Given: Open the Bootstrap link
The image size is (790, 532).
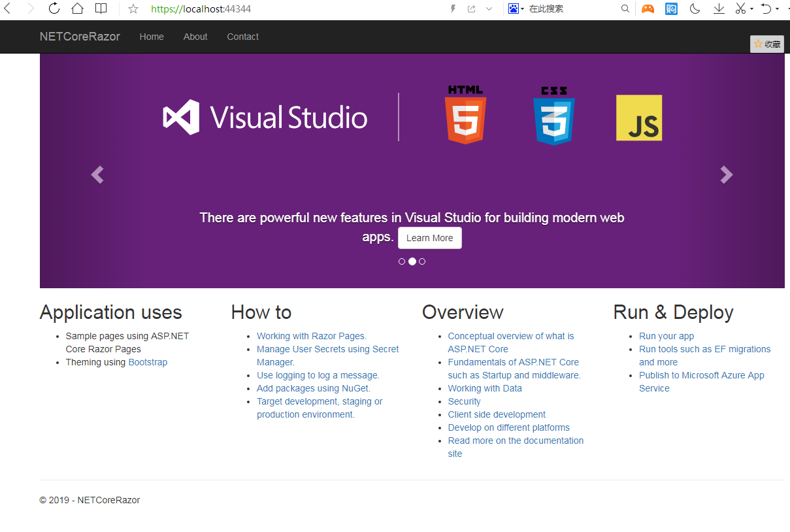Looking at the screenshot, I should (x=148, y=362).
